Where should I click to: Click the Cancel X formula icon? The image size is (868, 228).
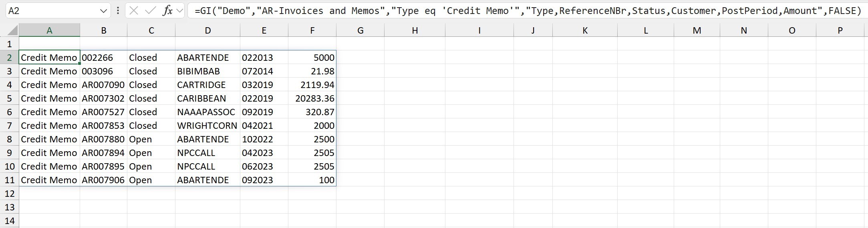coord(134,11)
